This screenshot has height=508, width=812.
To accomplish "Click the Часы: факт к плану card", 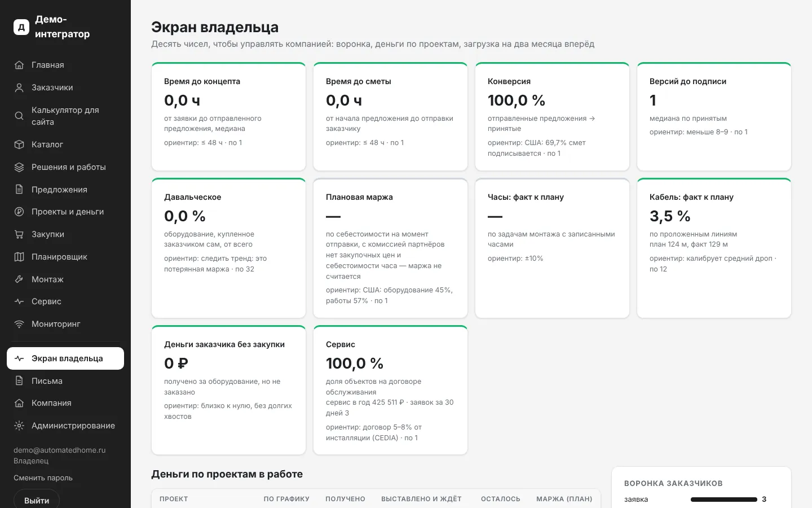I will [x=552, y=248].
